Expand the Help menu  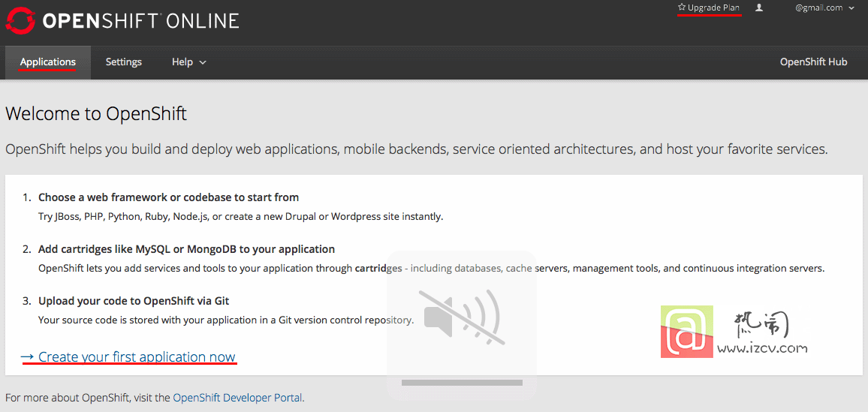(188, 62)
